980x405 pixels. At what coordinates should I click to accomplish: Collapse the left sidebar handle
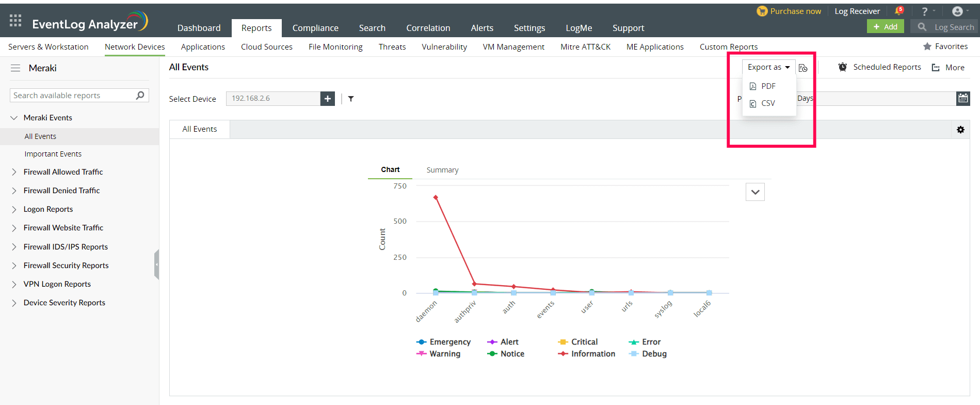click(156, 264)
